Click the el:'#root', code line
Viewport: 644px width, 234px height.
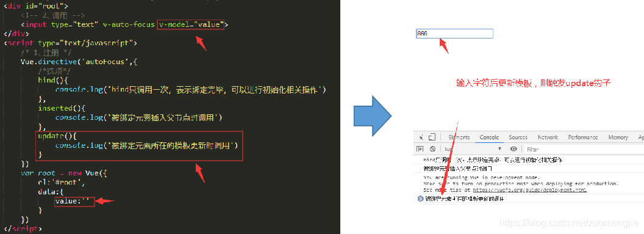61,182
